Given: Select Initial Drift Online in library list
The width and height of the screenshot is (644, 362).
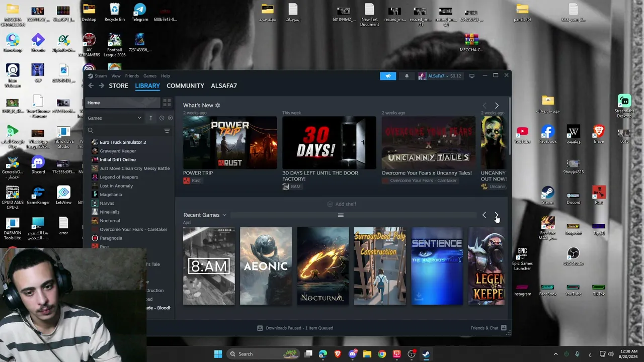Looking at the screenshot, I should click(x=118, y=160).
